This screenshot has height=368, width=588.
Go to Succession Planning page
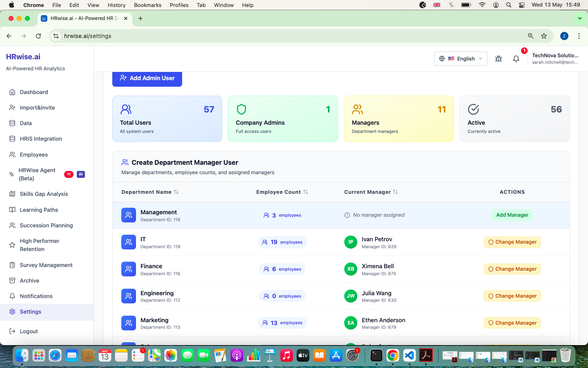[46, 225]
